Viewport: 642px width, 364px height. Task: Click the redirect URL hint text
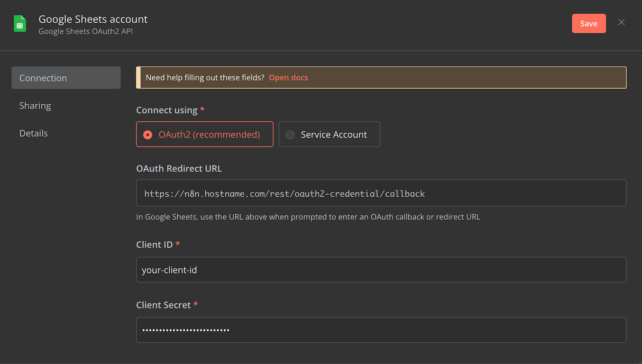pyautogui.click(x=308, y=217)
